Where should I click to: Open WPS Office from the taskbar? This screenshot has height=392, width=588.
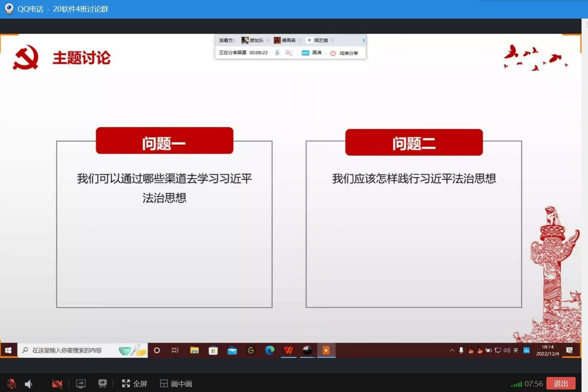tap(289, 350)
